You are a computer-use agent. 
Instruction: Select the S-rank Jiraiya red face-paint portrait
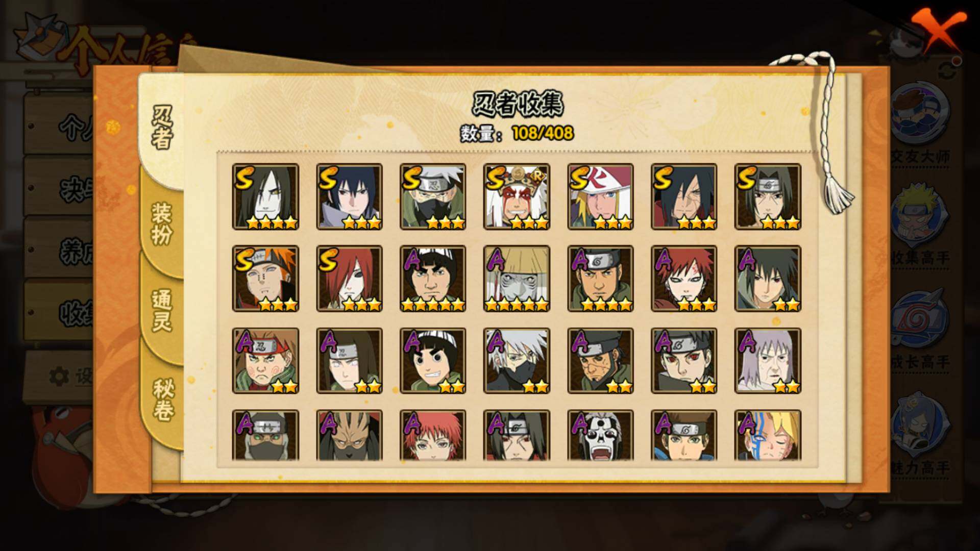click(x=517, y=196)
